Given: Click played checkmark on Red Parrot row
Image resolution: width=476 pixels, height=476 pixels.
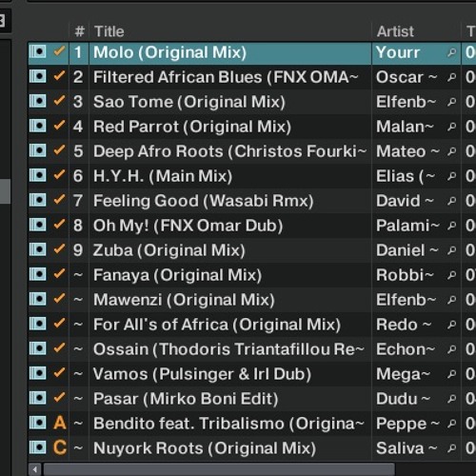Looking at the screenshot, I should coord(59,126).
